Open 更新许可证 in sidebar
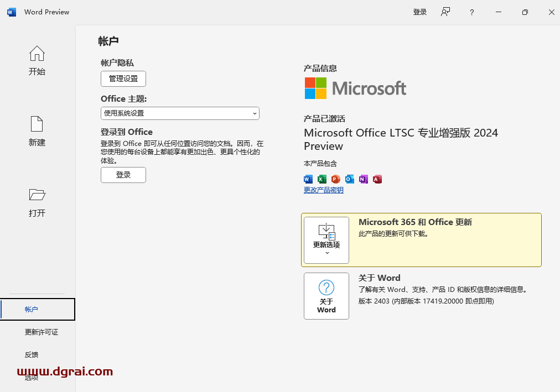Screen dimensions: 560x392 (42, 332)
